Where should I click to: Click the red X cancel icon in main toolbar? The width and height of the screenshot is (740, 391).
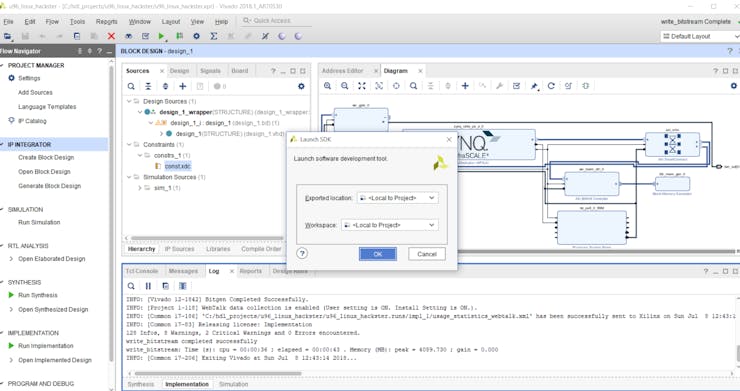point(111,36)
